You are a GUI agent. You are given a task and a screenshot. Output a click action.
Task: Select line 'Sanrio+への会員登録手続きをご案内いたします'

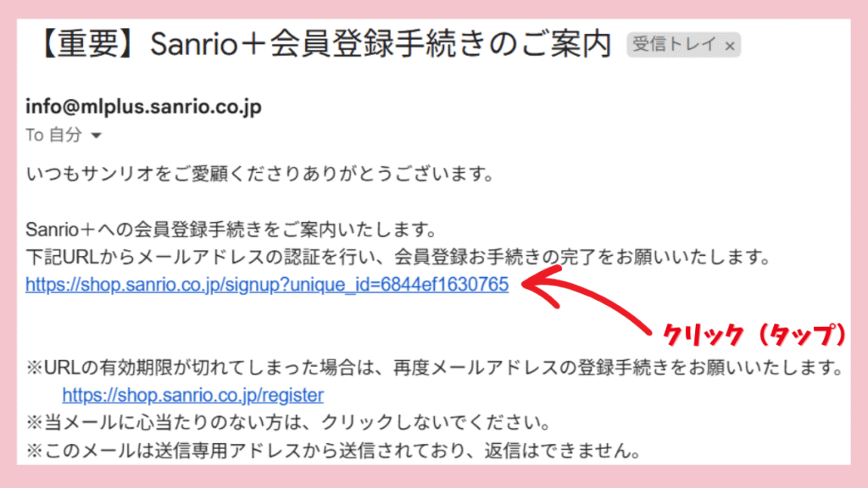coord(232,230)
